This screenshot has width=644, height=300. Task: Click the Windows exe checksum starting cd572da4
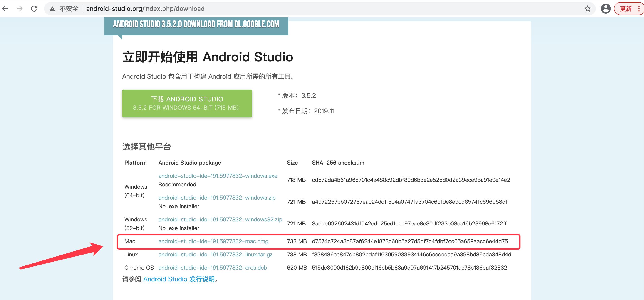(411, 180)
